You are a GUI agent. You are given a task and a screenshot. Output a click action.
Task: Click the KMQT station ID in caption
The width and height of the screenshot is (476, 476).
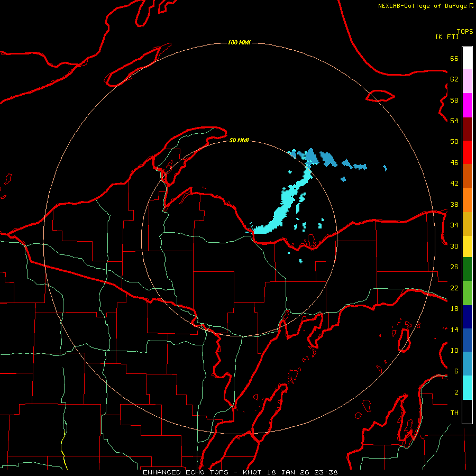253,472
